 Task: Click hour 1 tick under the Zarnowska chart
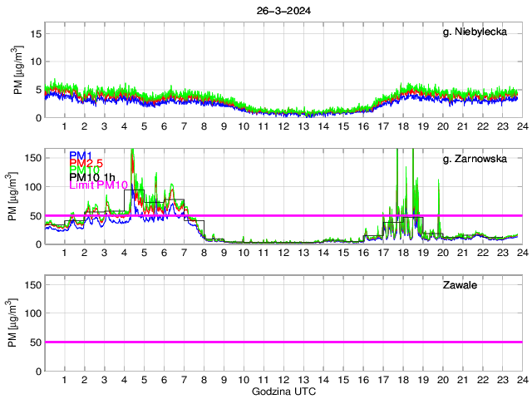65,252
